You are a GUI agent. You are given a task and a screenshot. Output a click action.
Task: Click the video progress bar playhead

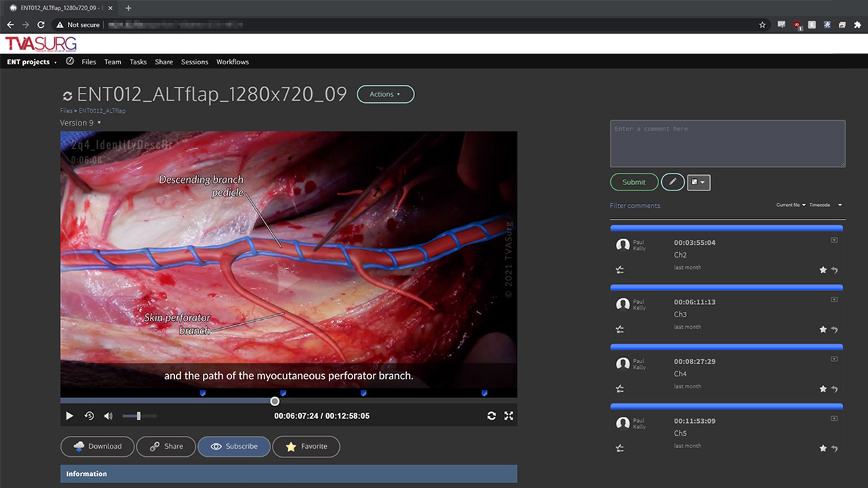click(275, 401)
